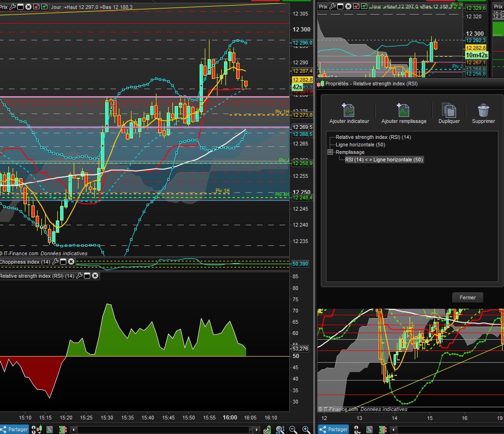Maximize the RSI indicator panel
Screen dimensions: 504x434
point(87,276)
